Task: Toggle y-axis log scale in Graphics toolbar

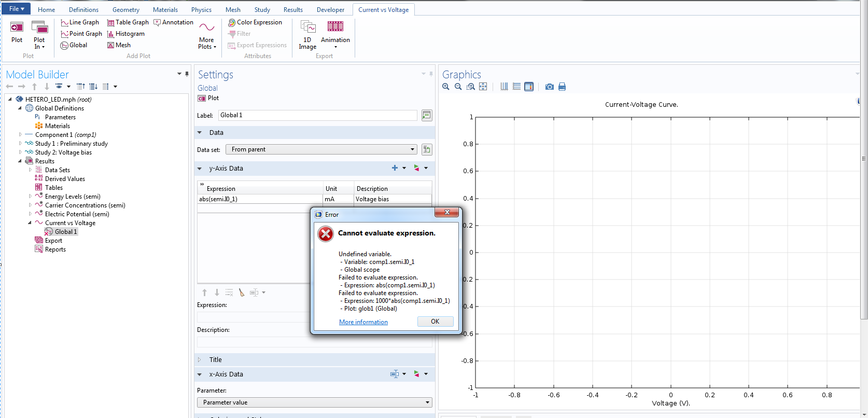Action: [516, 87]
